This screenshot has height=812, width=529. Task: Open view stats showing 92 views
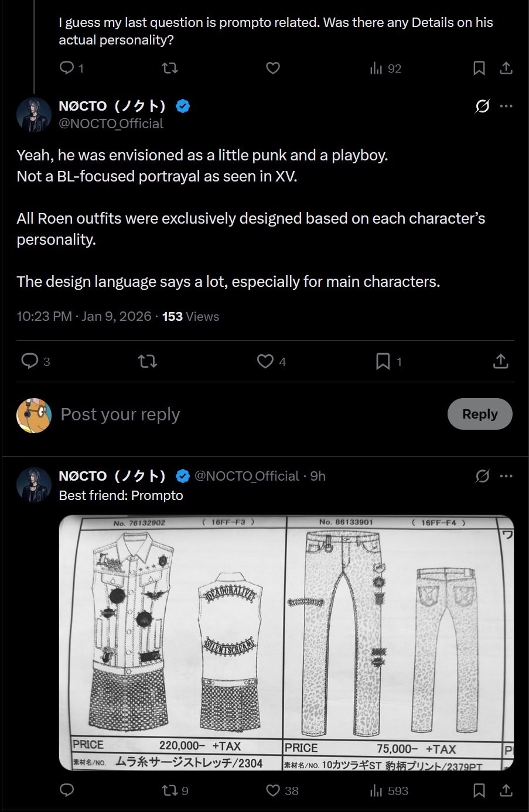(377, 68)
